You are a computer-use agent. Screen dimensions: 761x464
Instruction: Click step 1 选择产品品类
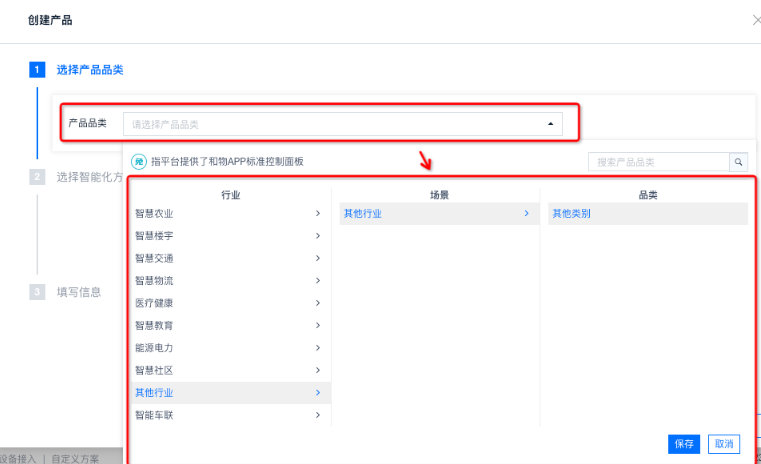click(x=89, y=70)
